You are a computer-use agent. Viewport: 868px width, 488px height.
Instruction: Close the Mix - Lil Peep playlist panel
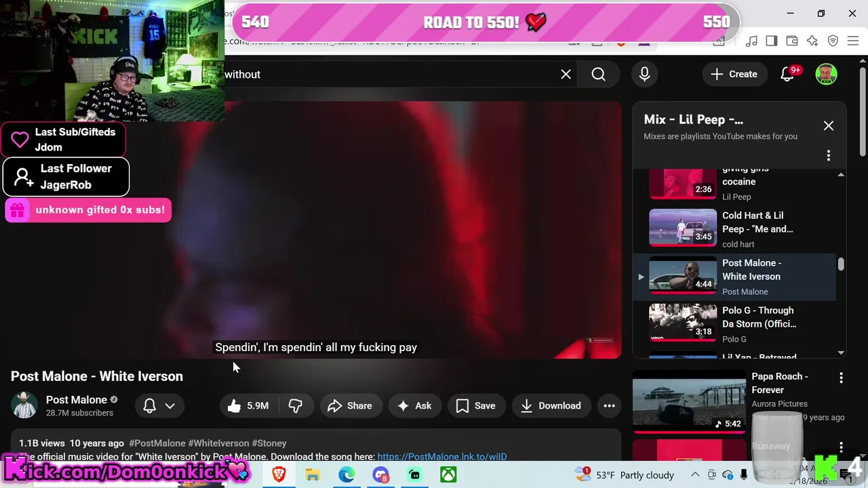coord(829,125)
